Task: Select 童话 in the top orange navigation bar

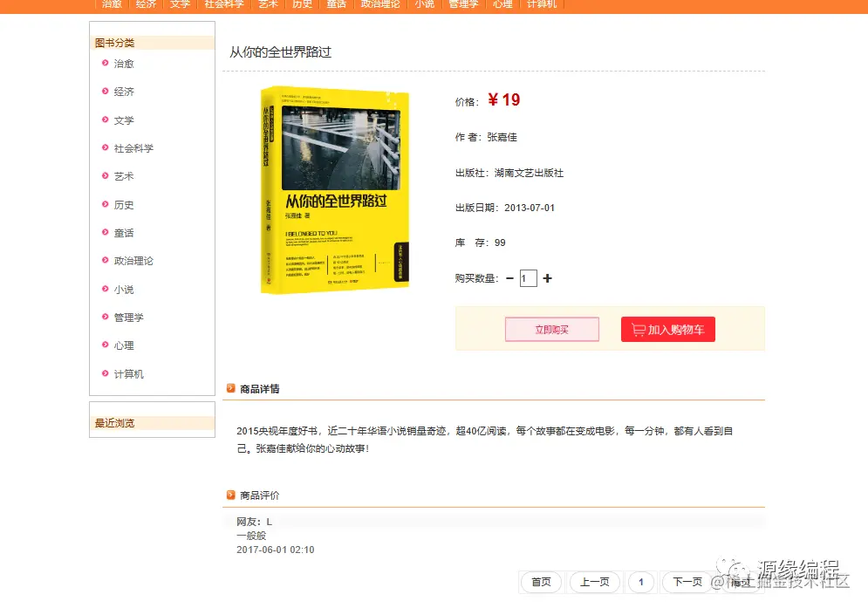Action: point(336,3)
